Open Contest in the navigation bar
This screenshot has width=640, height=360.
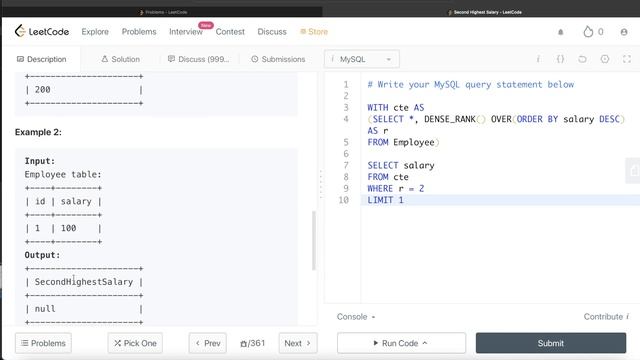point(230,32)
